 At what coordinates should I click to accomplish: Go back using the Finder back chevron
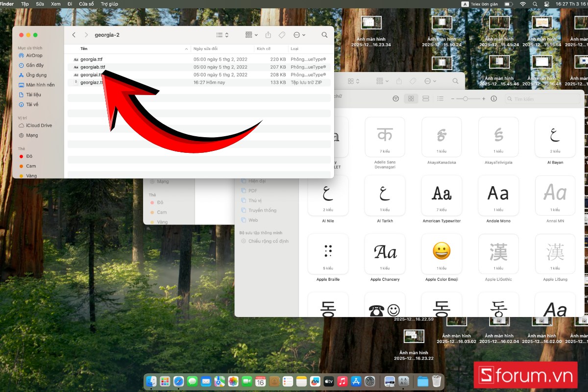coord(74,35)
